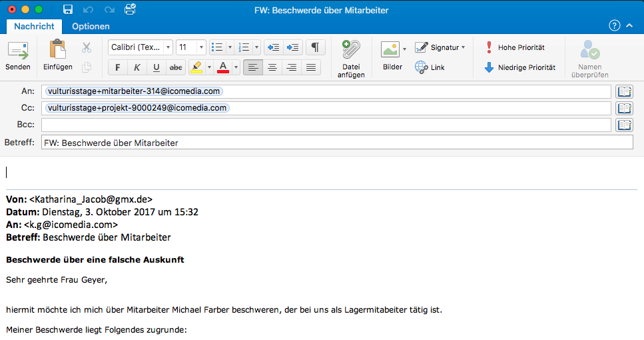Toggle italic formatting (K button)
Viewport: 644px width, 340px height.
(137, 67)
